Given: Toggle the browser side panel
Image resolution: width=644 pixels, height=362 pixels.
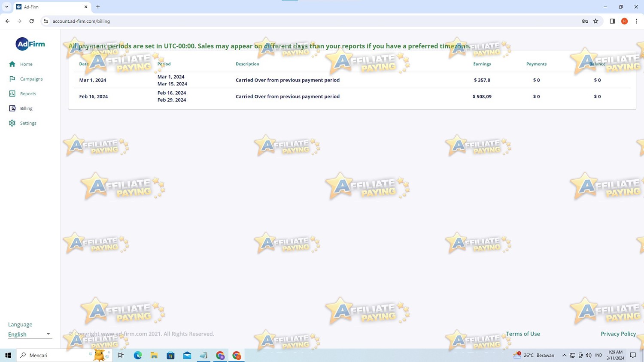Looking at the screenshot, I should coord(612,21).
